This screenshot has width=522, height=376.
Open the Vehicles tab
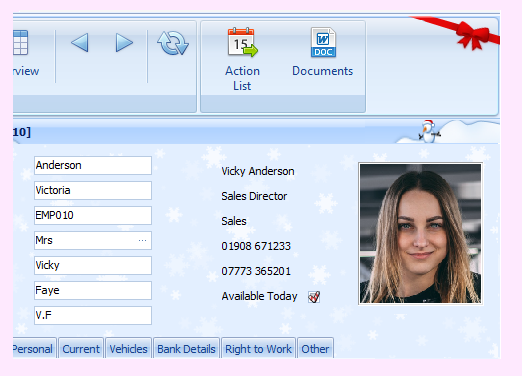click(x=128, y=349)
